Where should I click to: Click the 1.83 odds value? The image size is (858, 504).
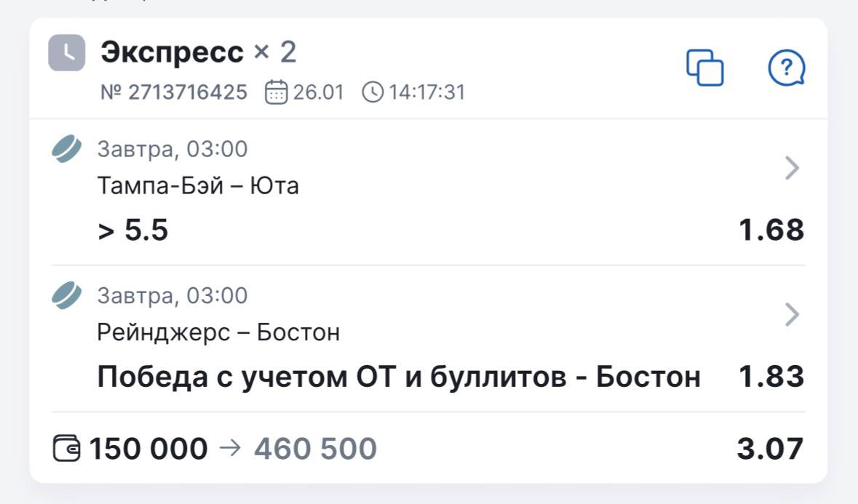coord(771,377)
